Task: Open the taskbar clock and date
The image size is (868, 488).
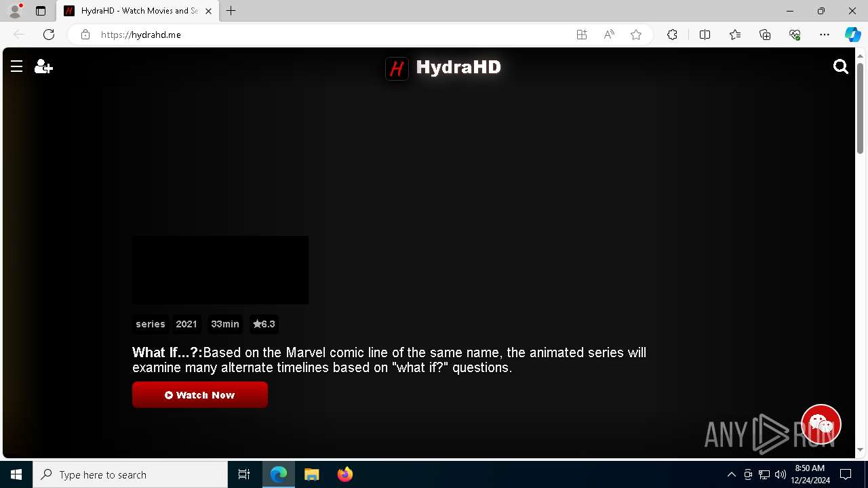Action: pyautogui.click(x=810, y=474)
